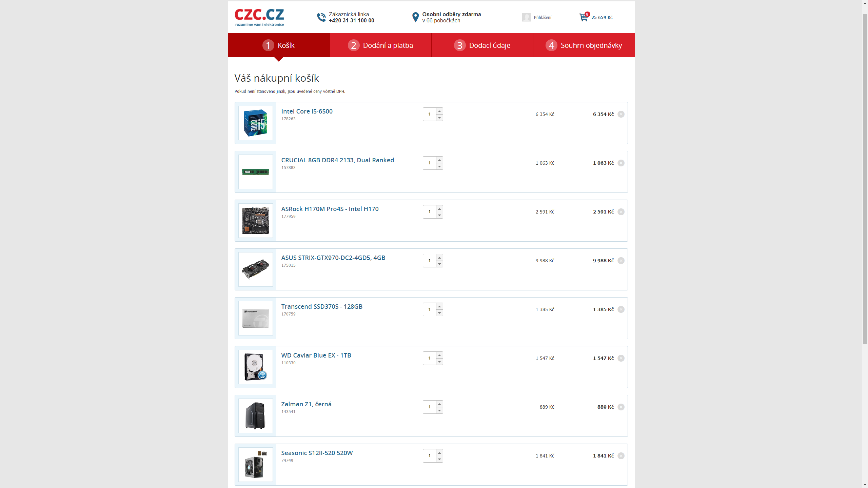The width and height of the screenshot is (868, 488).
Task: Click the ASRock motherboard thumbnail
Action: [x=256, y=221]
